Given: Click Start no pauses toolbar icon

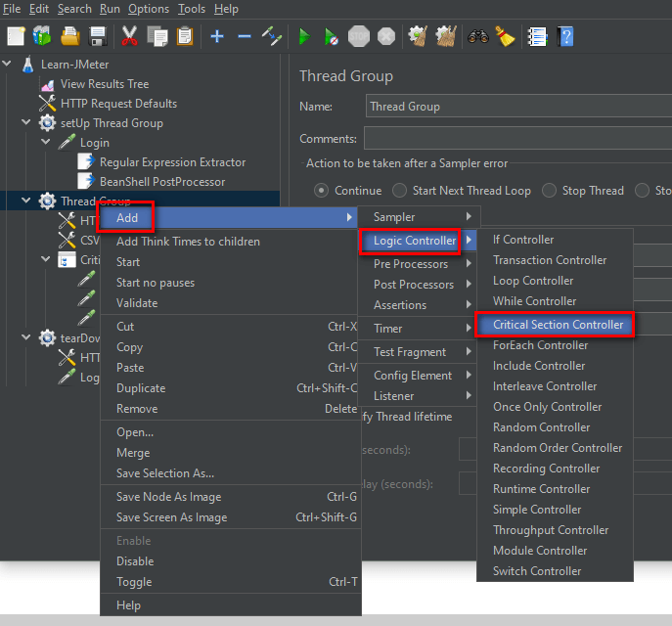Looking at the screenshot, I should pyautogui.click(x=331, y=36).
